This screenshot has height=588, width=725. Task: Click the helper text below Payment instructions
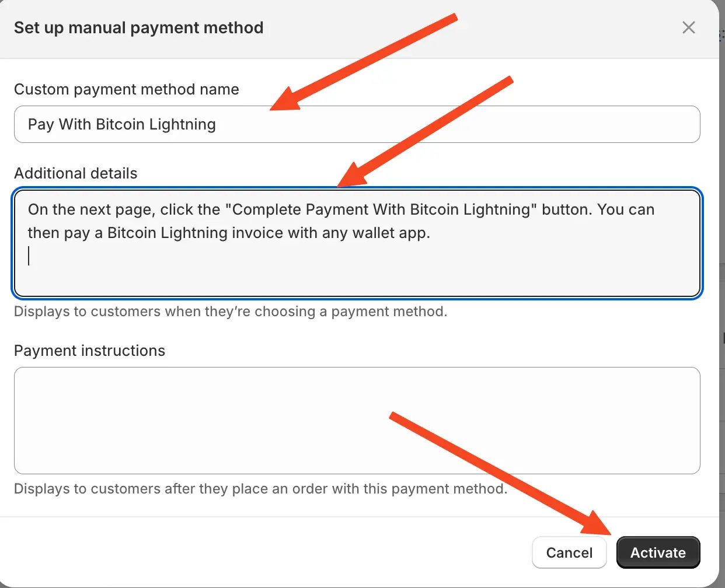tap(259, 489)
